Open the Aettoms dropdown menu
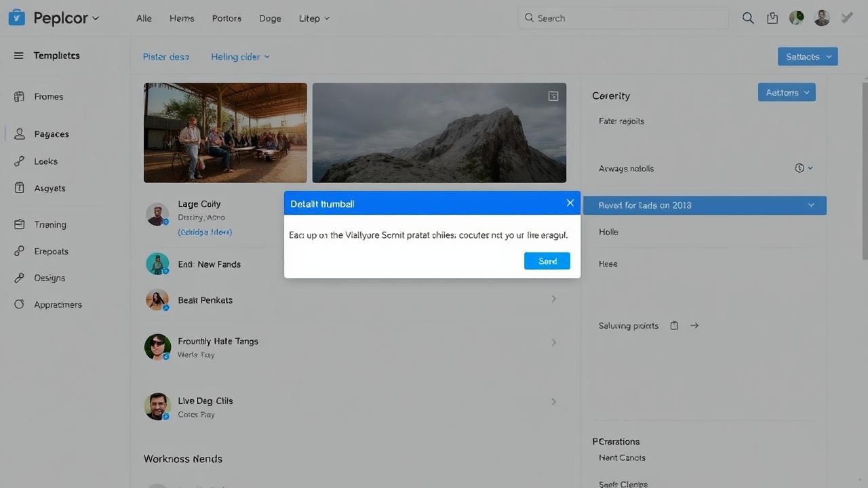Viewport: 868px width, 488px height. coord(787,92)
